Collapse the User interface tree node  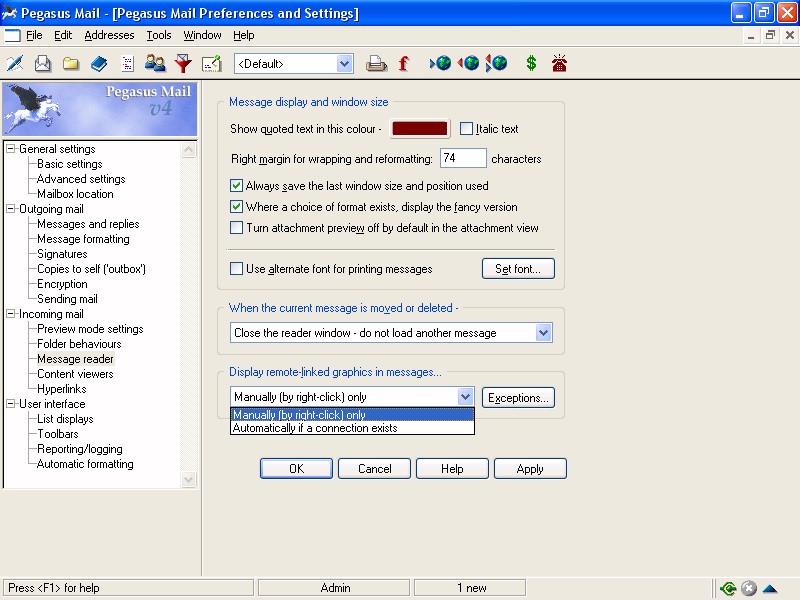(10, 404)
